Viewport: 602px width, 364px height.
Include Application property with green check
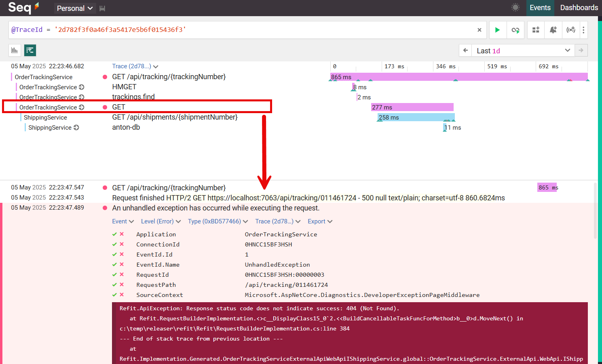pyautogui.click(x=114, y=234)
